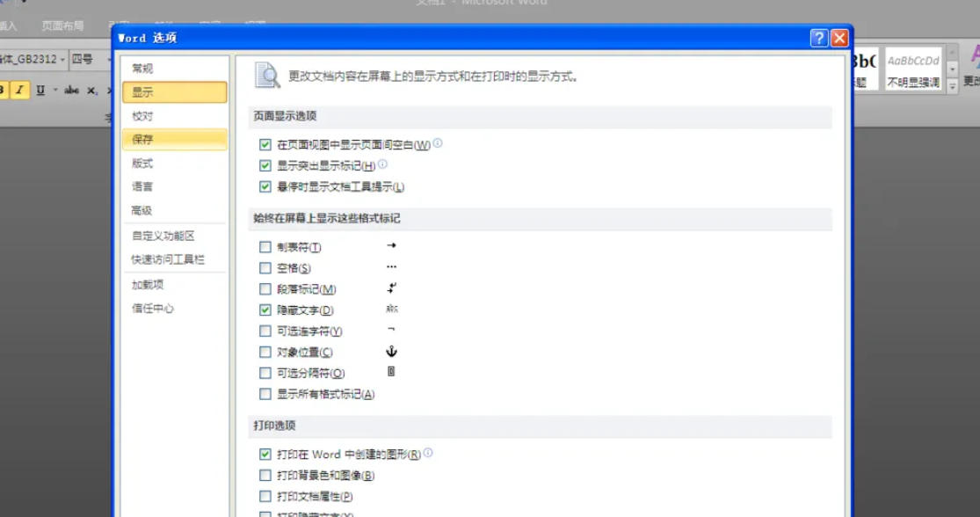Open 高级 category in Word Options
Screen dimensions: 980x517
[175, 211]
